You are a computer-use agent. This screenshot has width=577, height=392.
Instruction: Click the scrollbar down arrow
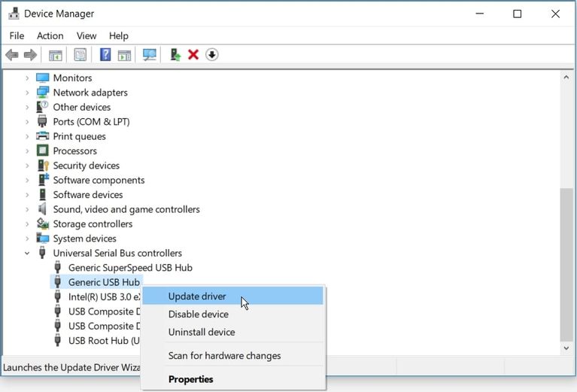click(x=566, y=348)
